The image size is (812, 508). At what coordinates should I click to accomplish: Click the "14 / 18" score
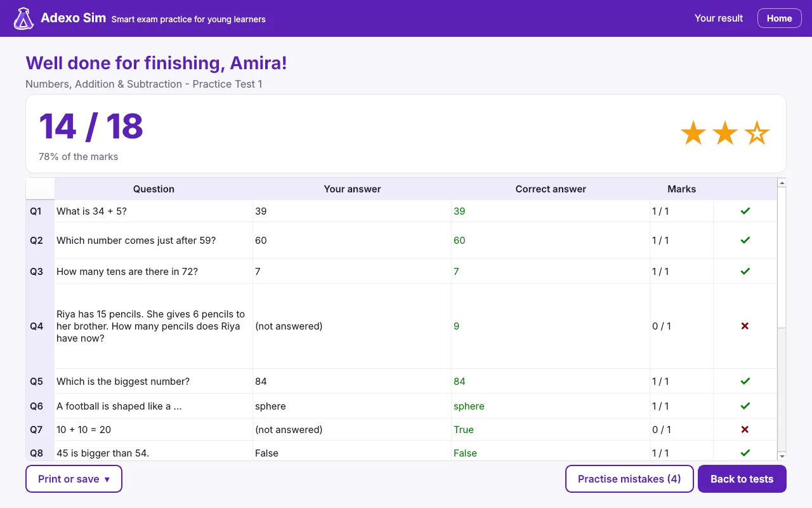[x=91, y=126]
